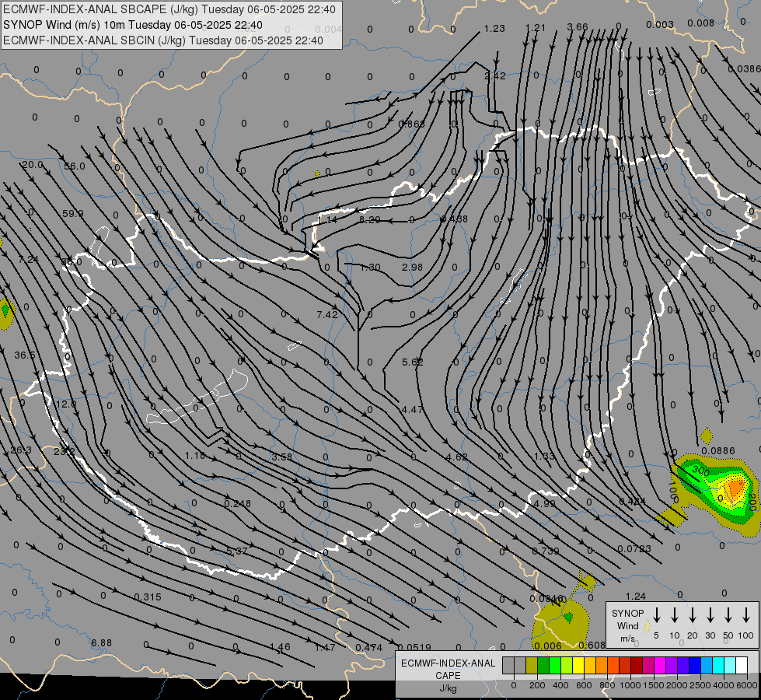
Task: Select the dark green CAPE legend swatch
Action: (x=543, y=665)
